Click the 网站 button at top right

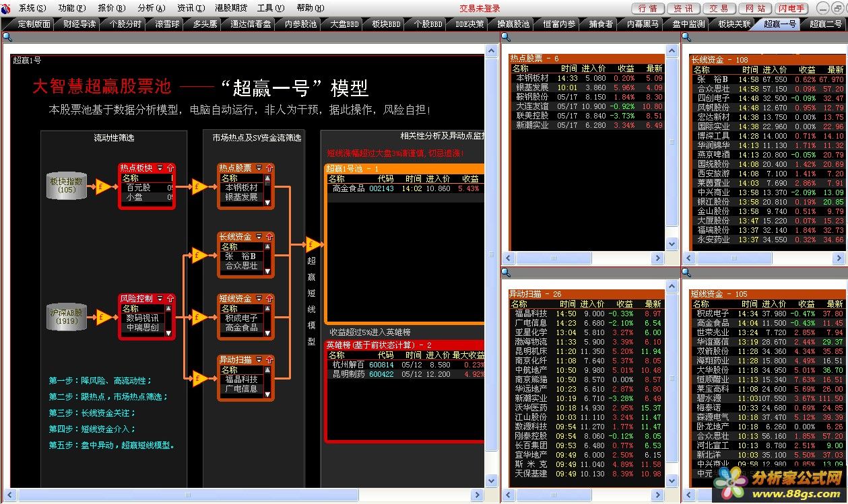[755, 8]
